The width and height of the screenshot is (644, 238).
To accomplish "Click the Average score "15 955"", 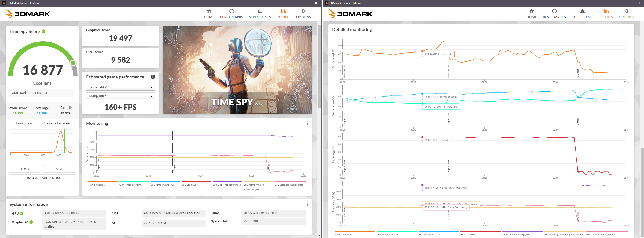I will [42, 113].
